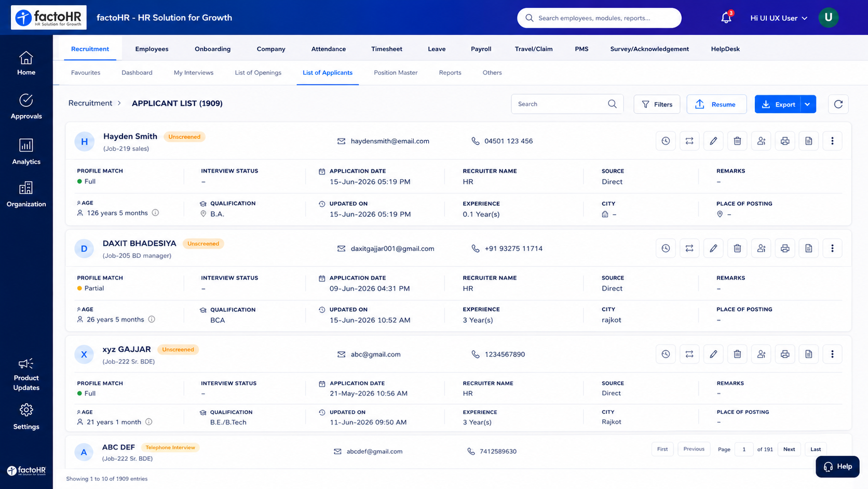Focus the global search employees field
This screenshot has height=489, width=868.
click(x=599, y=18)
